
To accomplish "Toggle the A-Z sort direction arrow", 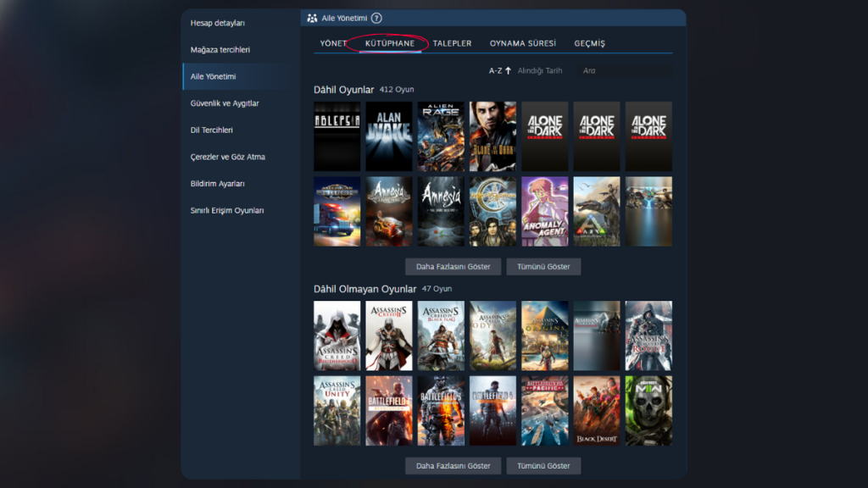I will [509, 71].
